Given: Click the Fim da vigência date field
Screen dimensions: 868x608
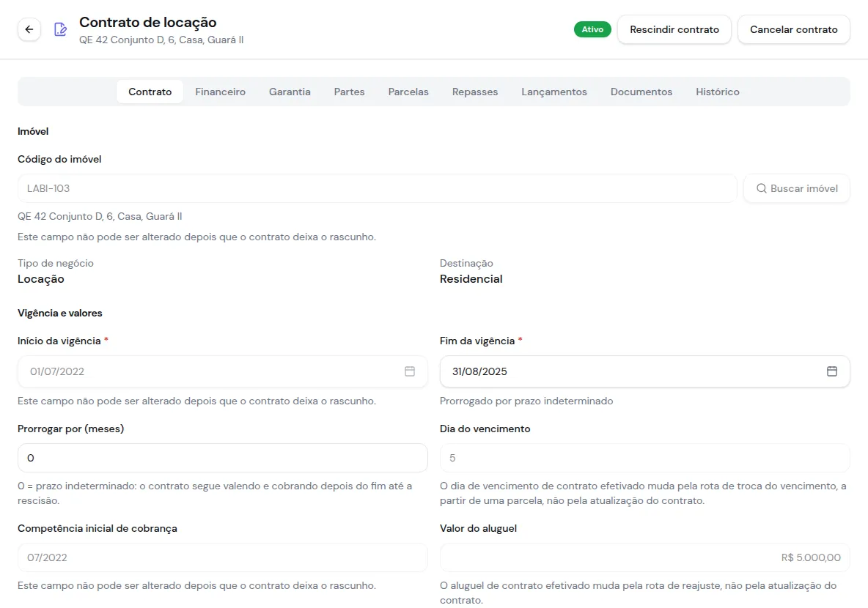Looking at the screenshot, I should point(645,371).
